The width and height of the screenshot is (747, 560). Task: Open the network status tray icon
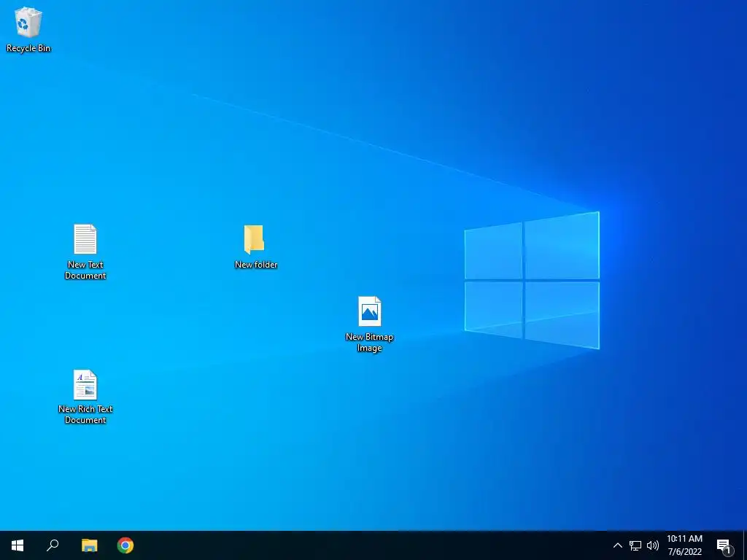point(635,545)
